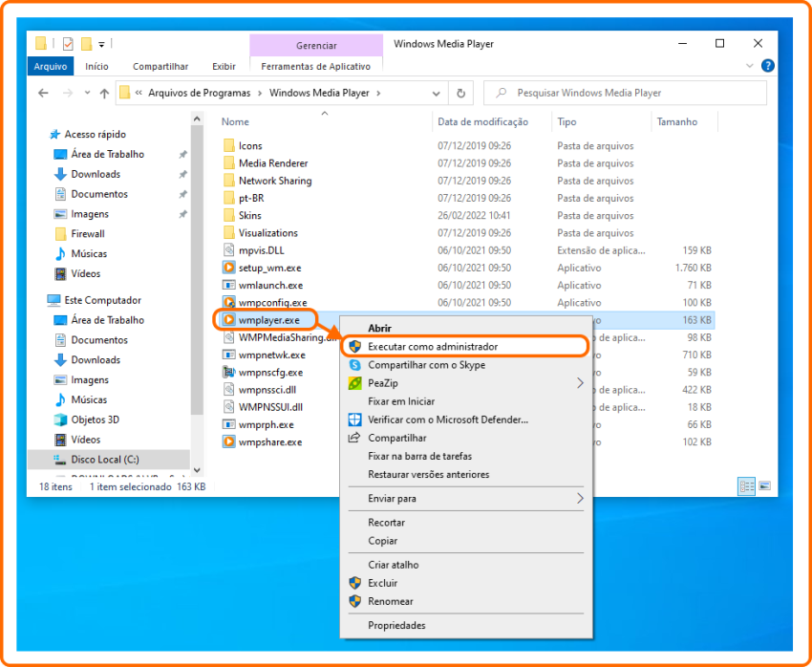Expand the Enviar para submenu arrow
The image size is (812, 667).
click(x=580, y=498)
